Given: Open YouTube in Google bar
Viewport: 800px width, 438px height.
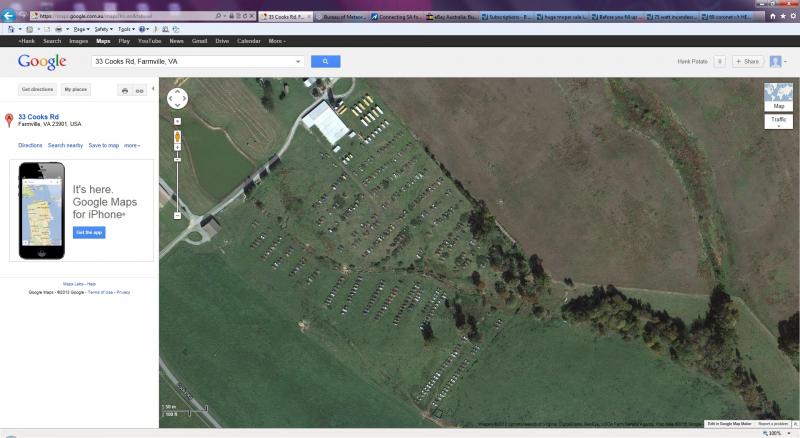Looking at the screenshot, I should coord(149,41).
